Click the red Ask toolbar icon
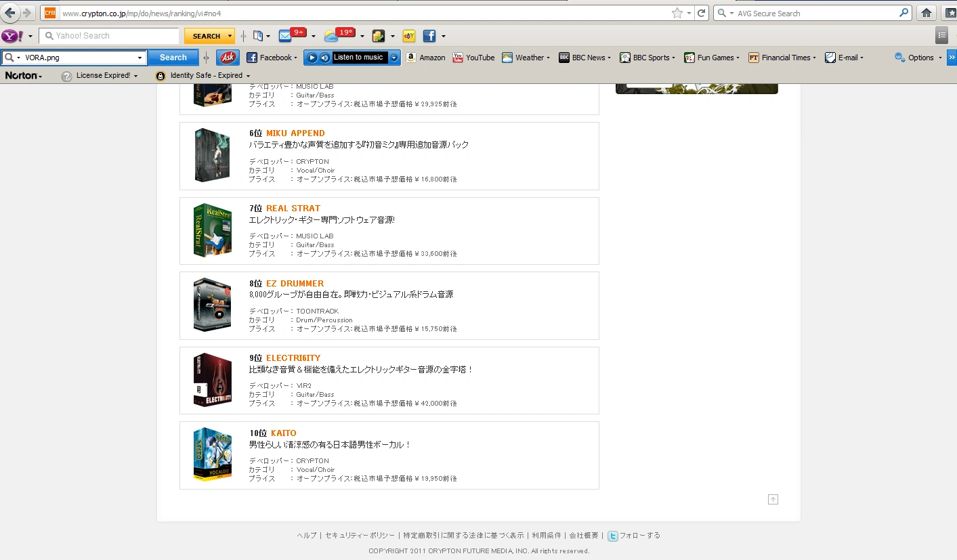The image size is (957, 560). tap(228, 58)
